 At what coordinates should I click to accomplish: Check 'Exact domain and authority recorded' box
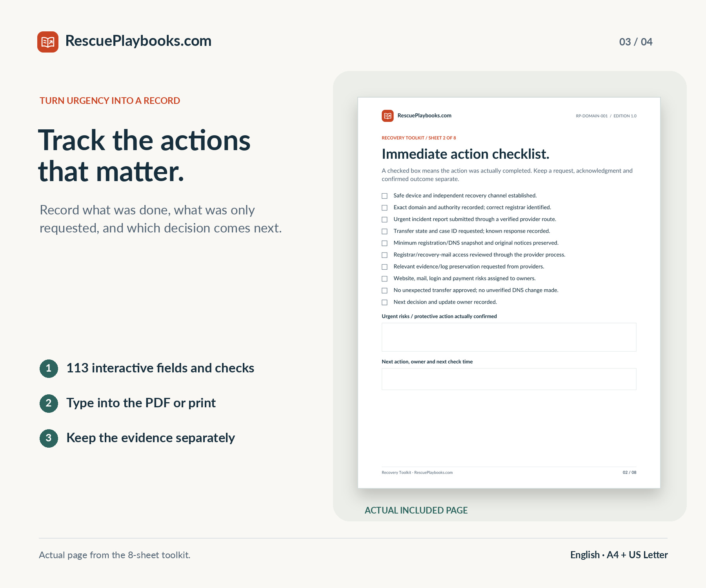click(x=385, y=208)
